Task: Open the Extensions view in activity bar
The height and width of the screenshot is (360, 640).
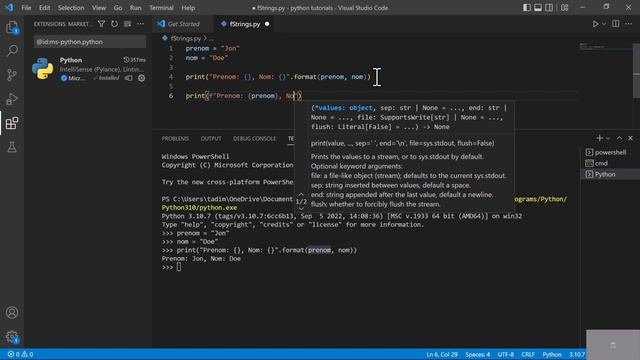Action: pos(12,123)
